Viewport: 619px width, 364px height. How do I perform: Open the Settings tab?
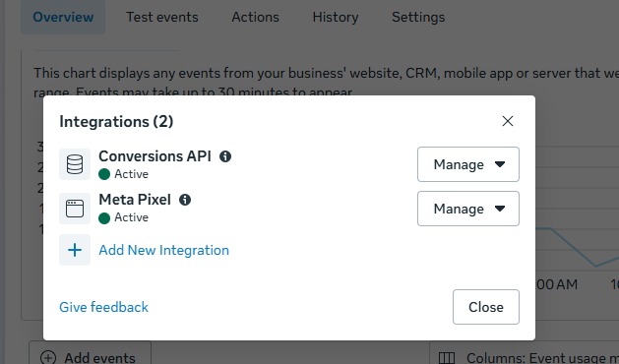418,17
